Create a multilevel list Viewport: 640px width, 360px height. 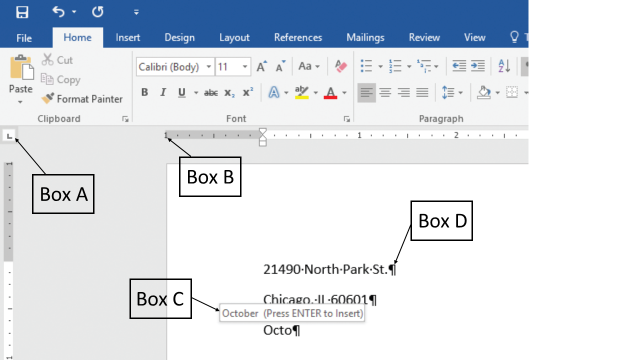424,66
